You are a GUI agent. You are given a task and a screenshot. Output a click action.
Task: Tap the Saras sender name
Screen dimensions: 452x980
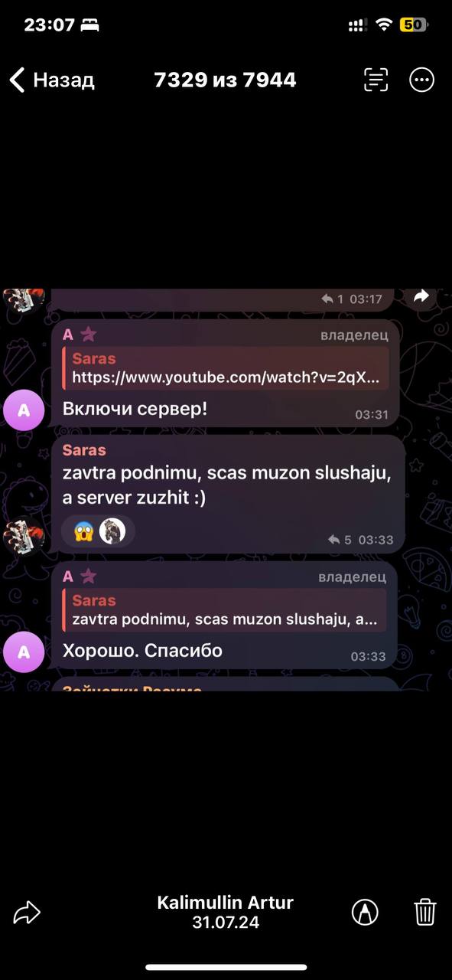84,450
